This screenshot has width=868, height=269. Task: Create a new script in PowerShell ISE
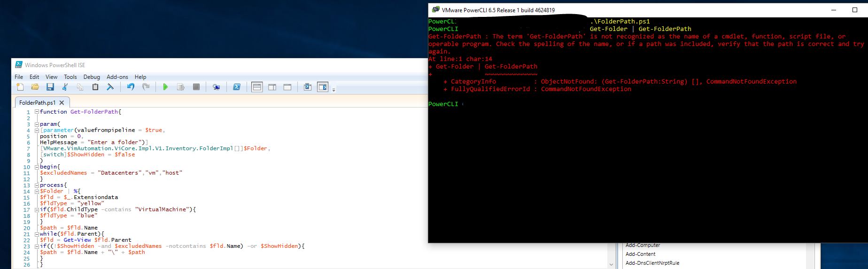(20, 87)
